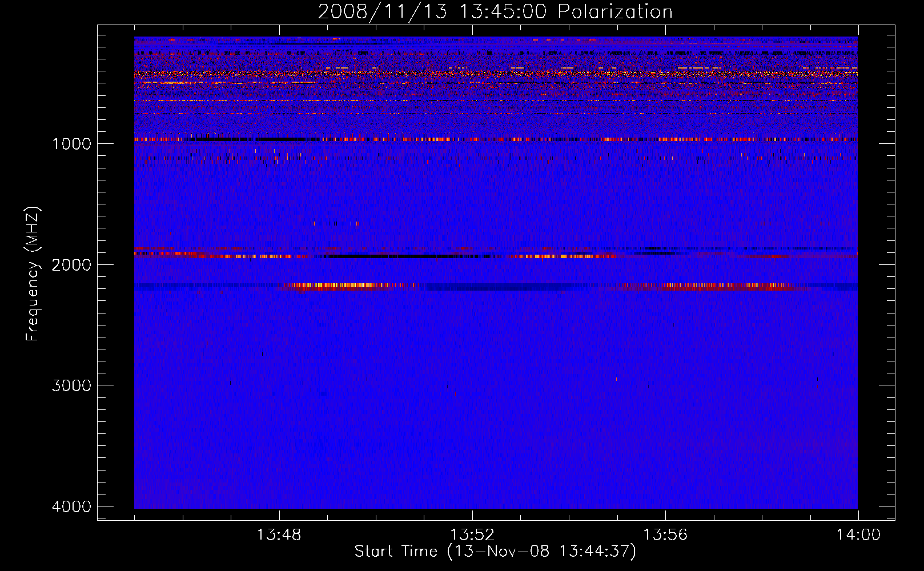Click the 1000 frequency tick label

(71, 143)
